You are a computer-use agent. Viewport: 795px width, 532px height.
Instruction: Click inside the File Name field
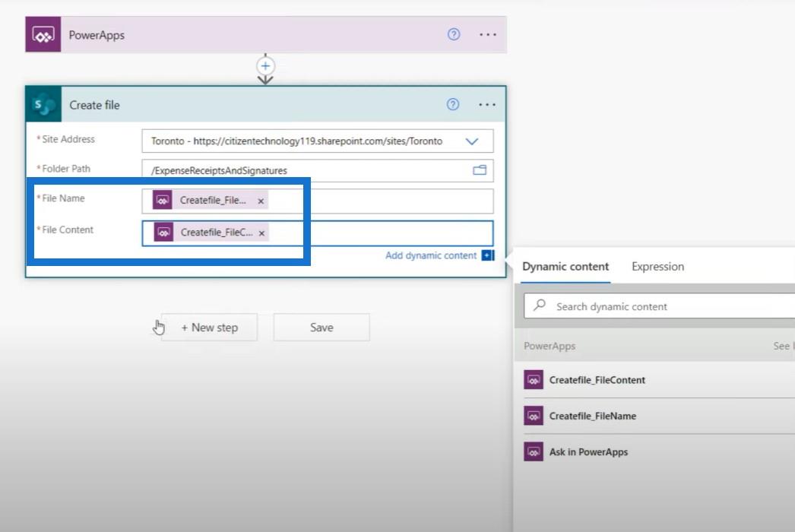pos(318,201)
